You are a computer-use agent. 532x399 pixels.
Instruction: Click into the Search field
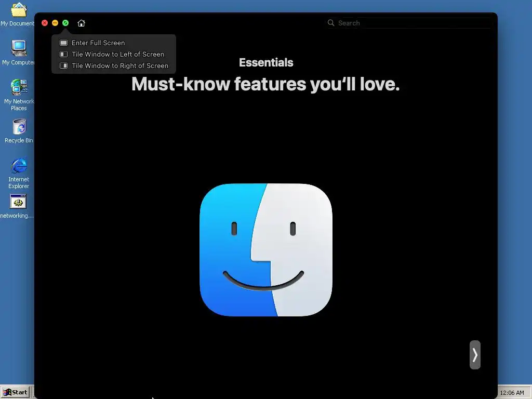pyautogui.click(x=409, y=23)
